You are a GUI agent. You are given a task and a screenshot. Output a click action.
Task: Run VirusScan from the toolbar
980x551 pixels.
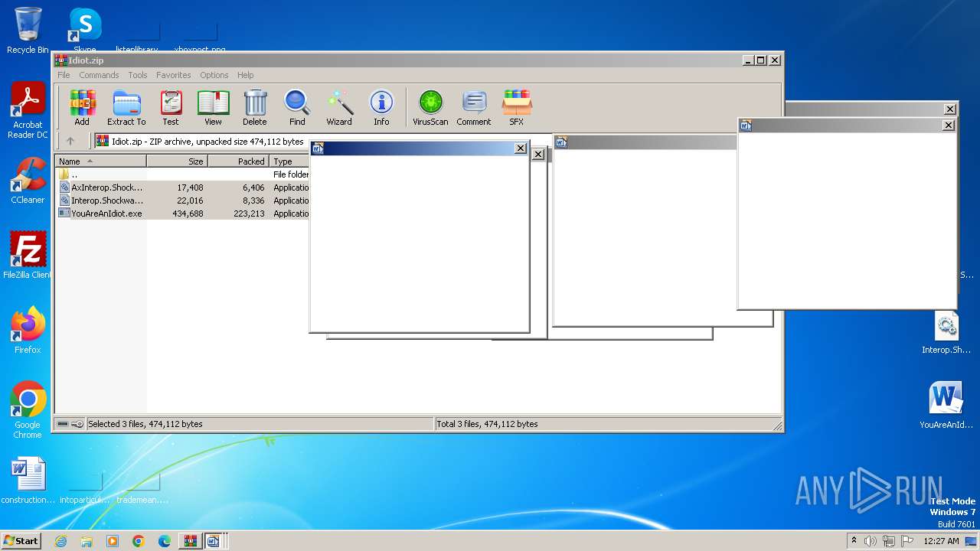430,108
